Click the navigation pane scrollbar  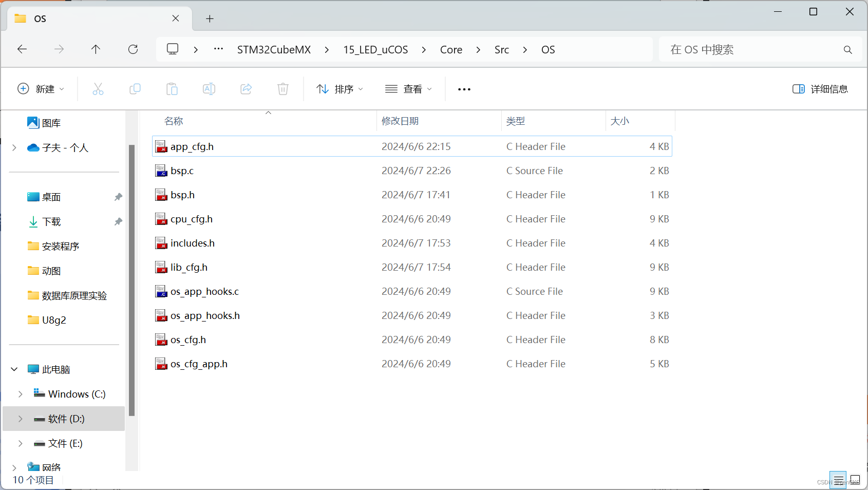point(132,280)
